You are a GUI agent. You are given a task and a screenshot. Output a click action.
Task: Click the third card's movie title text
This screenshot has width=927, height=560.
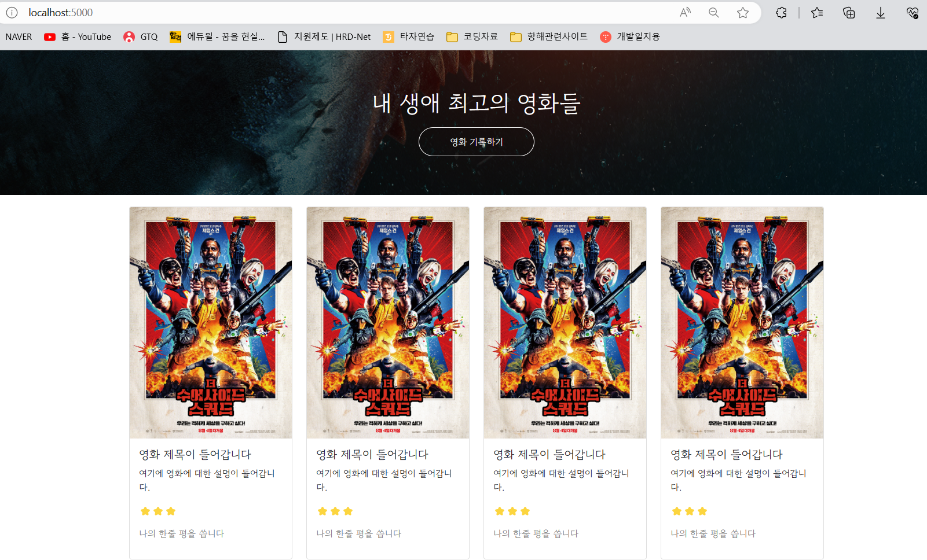[549, 455]
